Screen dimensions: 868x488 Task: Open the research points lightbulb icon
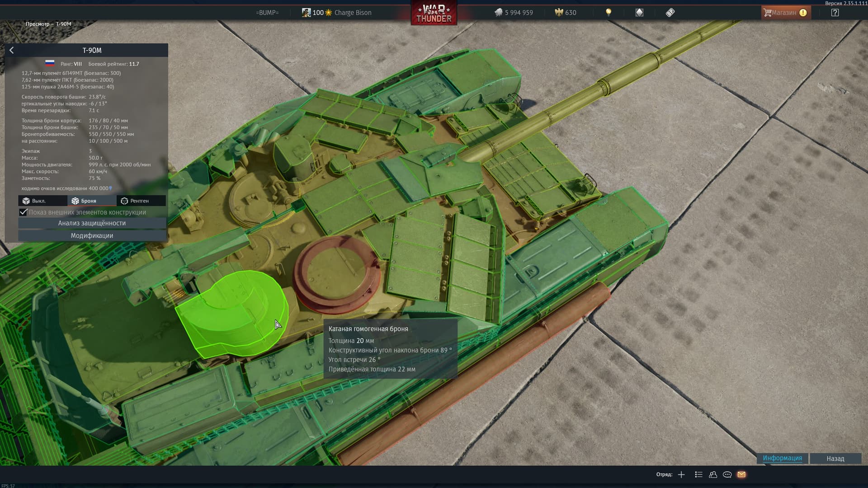609,13
